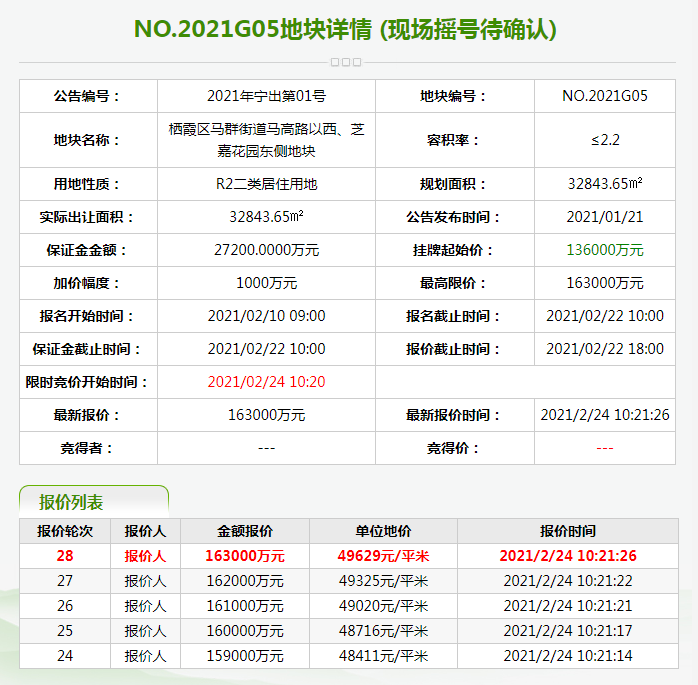The height and width of the screenshot is (685, 698).
Task: Click land use value R2二类居住用地
Action: (266, 184)
